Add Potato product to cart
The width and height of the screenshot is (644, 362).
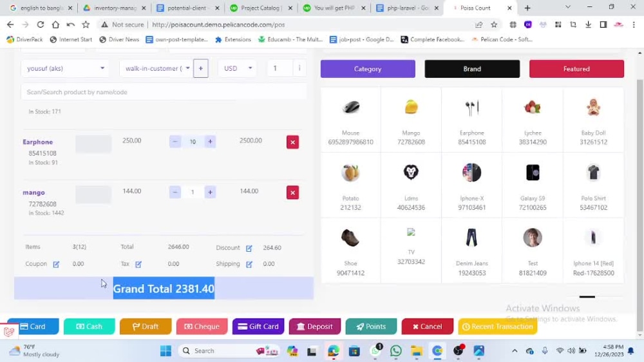pyautogui.click(x=351, y=186)
